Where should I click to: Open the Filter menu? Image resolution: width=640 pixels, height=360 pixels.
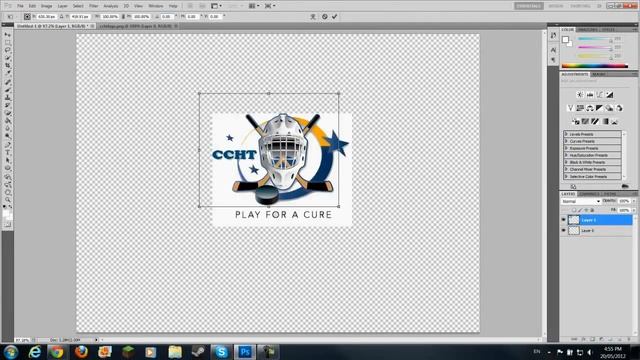coord(93,6)
